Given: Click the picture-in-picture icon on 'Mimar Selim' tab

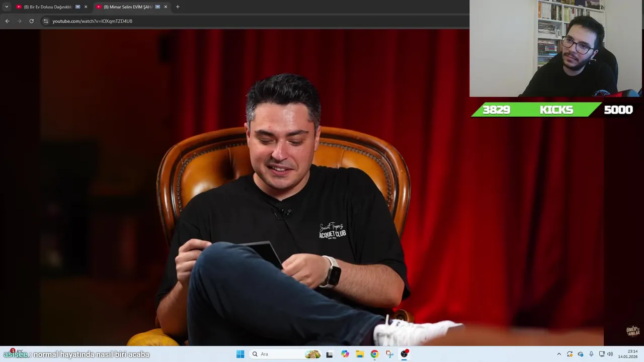Looking at the screenshot, I should point(157,7).
